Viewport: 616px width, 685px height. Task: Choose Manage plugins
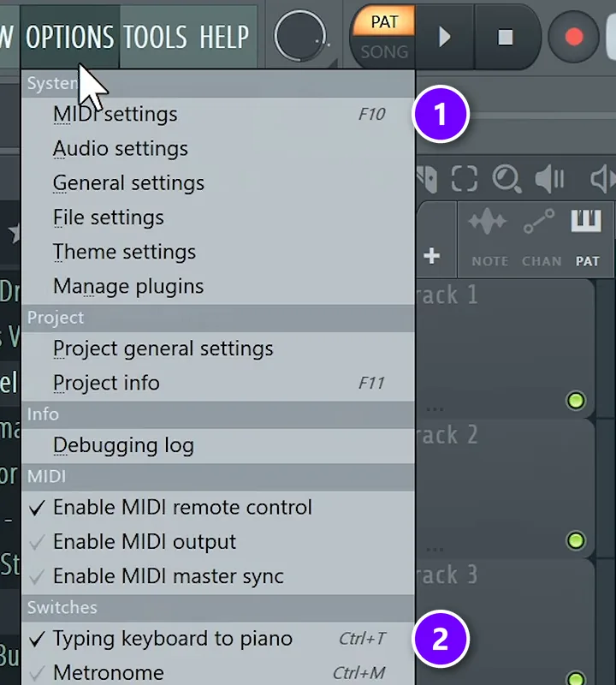(218, 287)
